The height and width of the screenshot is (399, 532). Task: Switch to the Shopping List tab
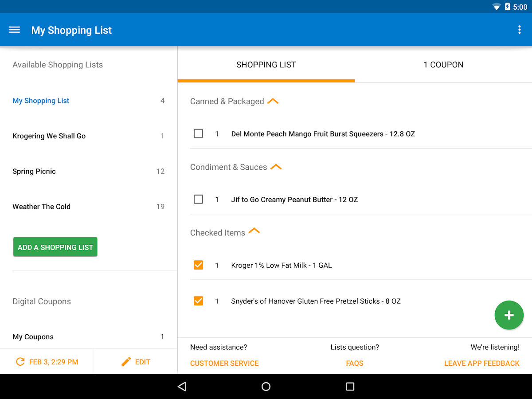click(x=266, y=65)
